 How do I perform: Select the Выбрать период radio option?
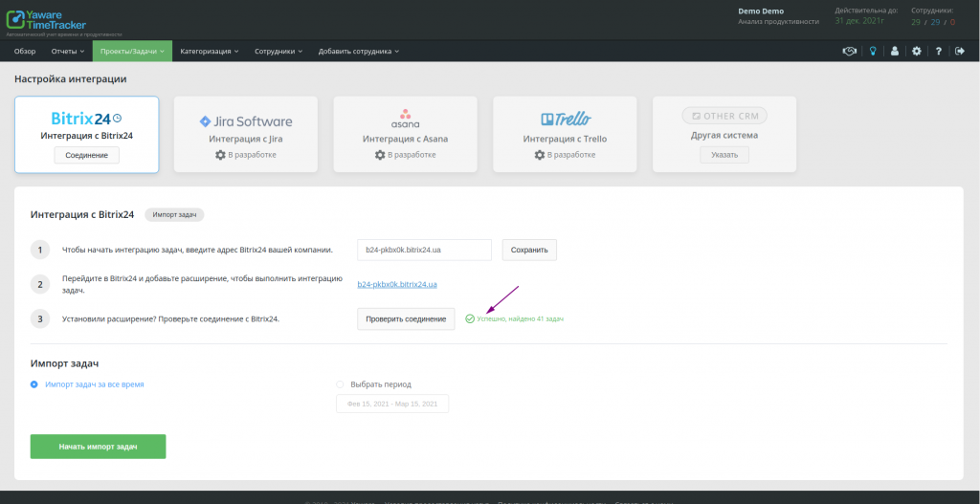click(x=340, y=384)
